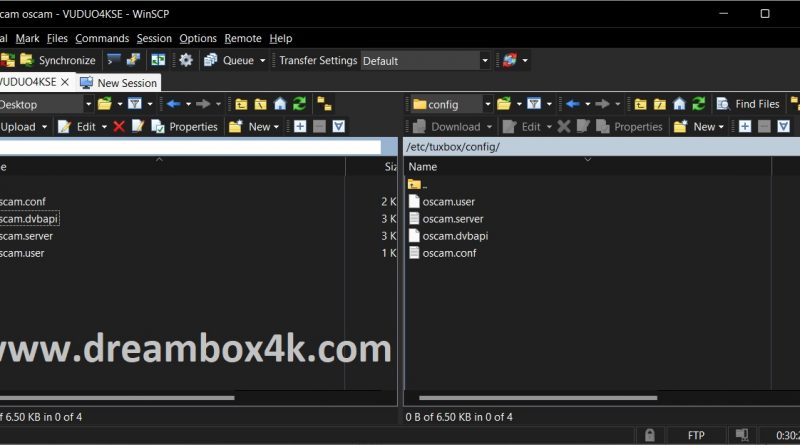Open the local Desktop directory dropdown
The height and width of the screenshot is (445, 800).
(x=88, y=104)
